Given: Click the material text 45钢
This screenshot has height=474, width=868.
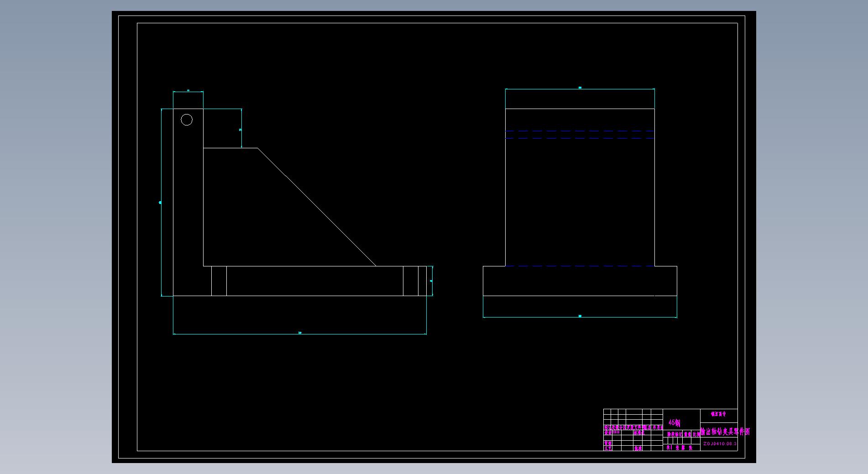Looking at the screenshot, I should [x=674, y=423].
